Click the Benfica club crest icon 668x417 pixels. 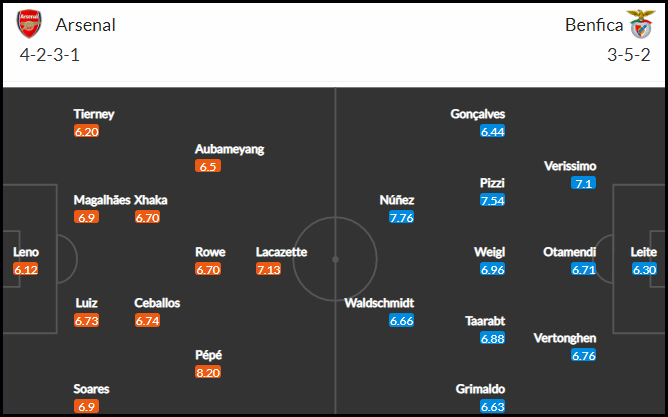coord(641,24)
